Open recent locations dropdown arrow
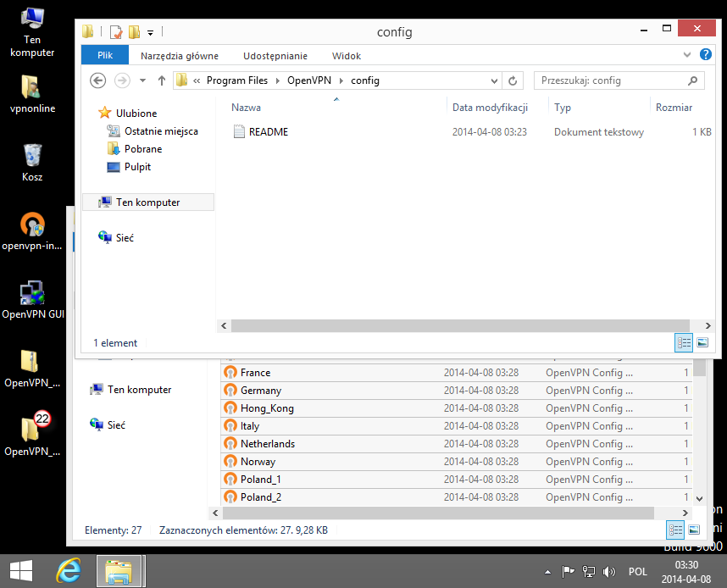The image size is (727, 588). (x=143, y=80)
